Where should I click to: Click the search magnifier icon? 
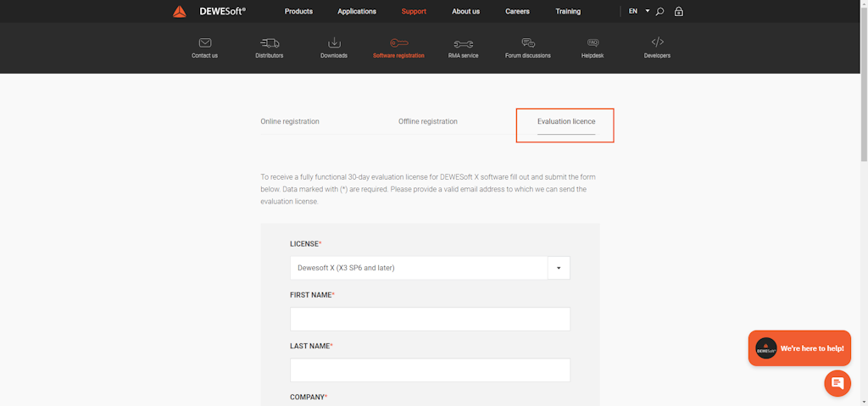(659, 11)
